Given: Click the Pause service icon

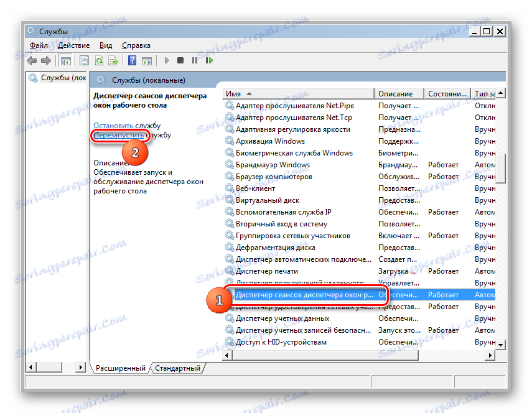Looking at the screenshot, I should (x=195, y=60).
